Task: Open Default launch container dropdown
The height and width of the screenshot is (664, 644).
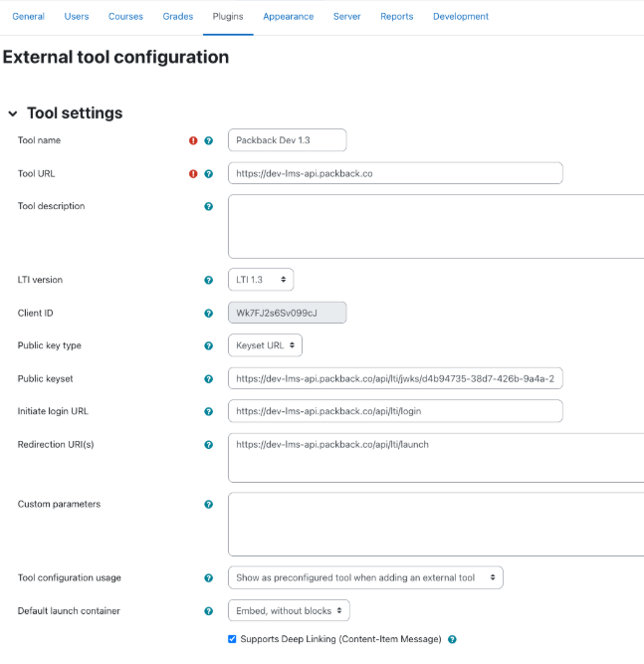Action: point(289,610)
